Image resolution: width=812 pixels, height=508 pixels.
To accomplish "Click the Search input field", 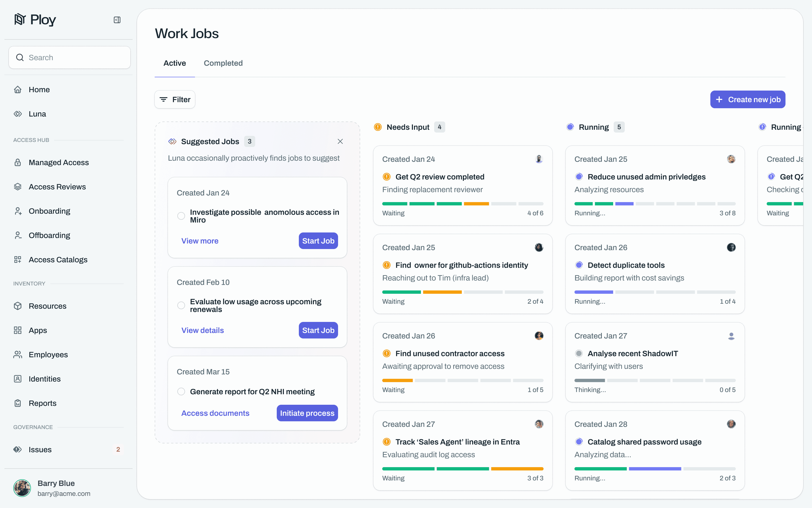I will [70, 57].
